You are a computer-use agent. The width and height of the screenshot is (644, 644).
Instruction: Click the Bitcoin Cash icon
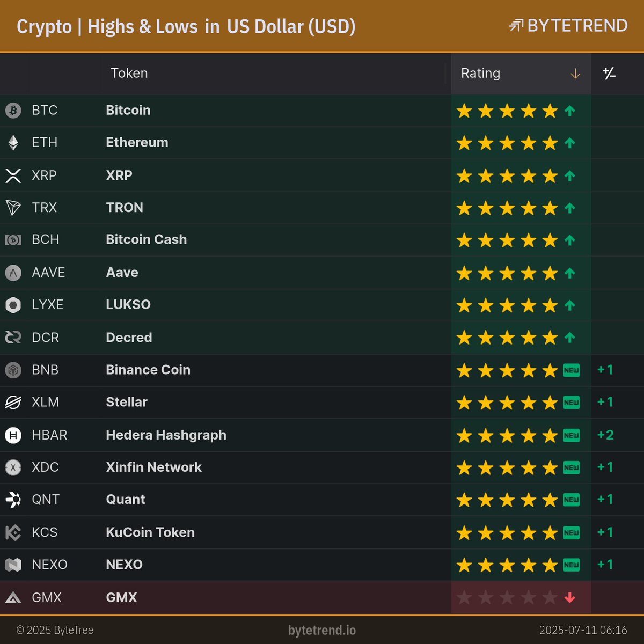point(13,240)
